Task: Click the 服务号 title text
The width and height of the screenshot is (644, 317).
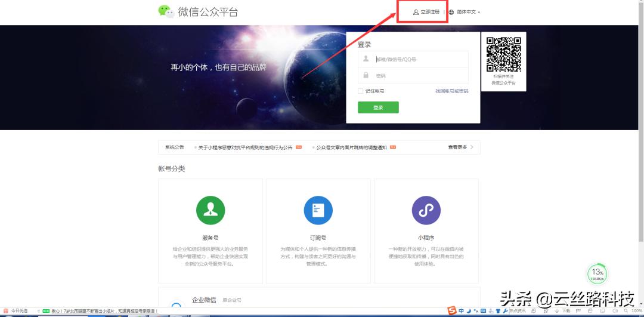Action: click(x=210, y=238)
